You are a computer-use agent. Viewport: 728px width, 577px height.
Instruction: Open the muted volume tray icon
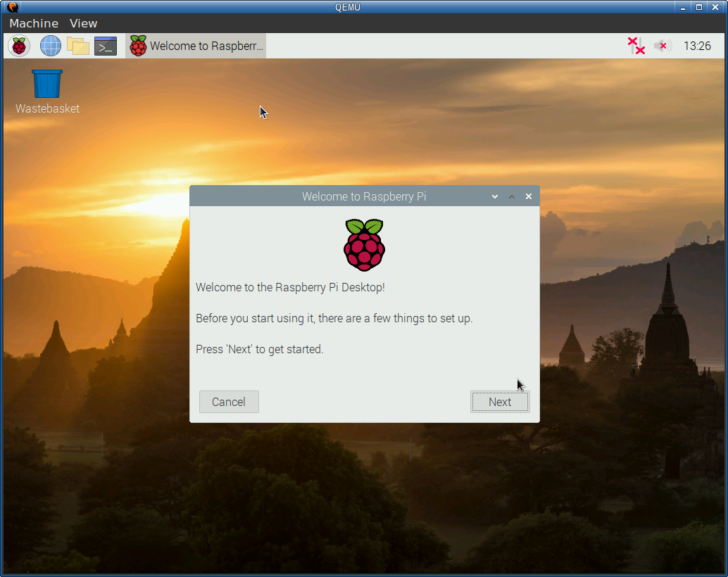(x=662, y=46)
